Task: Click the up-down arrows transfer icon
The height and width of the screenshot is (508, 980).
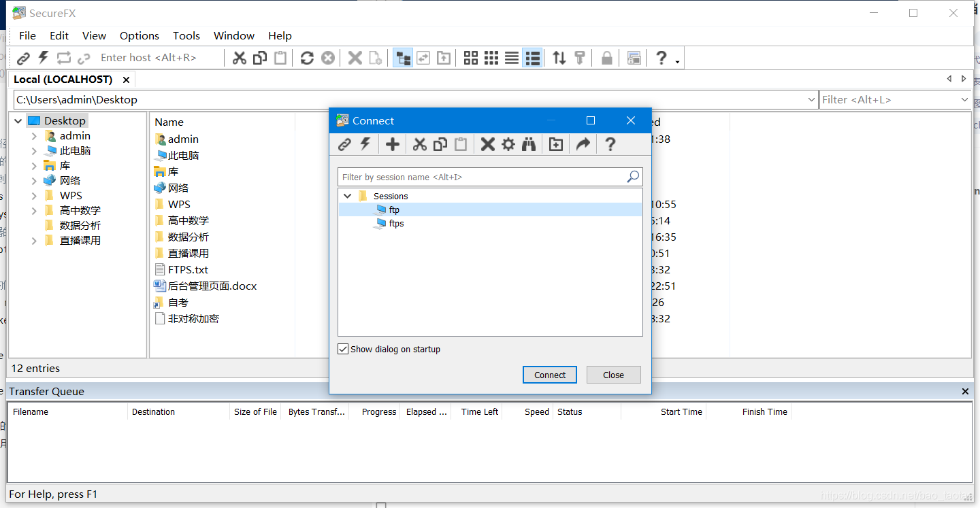Action: pos(559,58)
